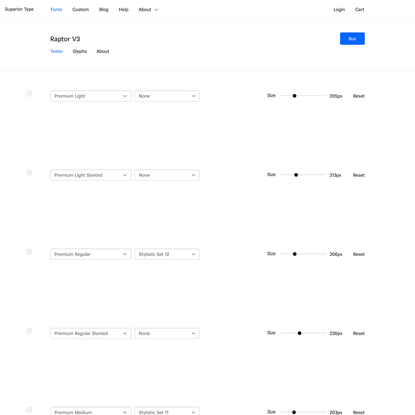Open the Fonts menu item
The image size is (415, 415).
click(x=56, y=10)
